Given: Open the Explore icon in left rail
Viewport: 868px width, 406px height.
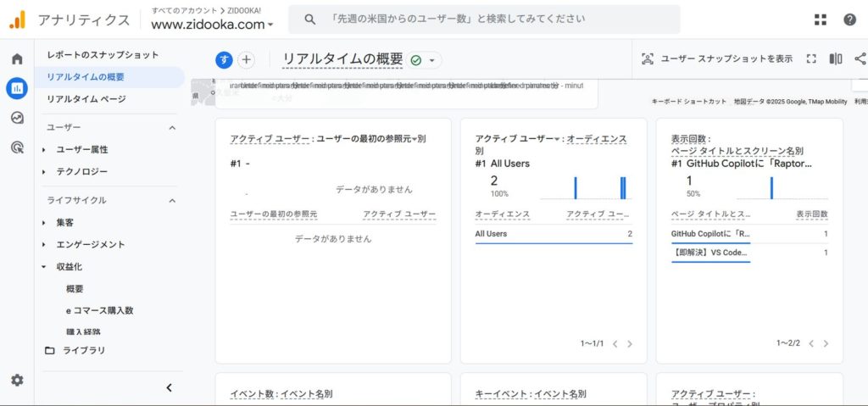Looking at the screenshot, I should coord(16,118).
